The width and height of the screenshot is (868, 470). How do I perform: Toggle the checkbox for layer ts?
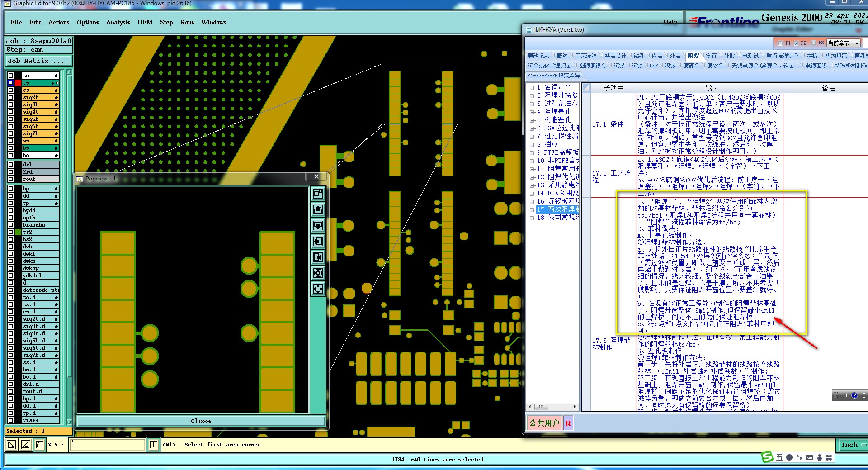tap(11, 83)
